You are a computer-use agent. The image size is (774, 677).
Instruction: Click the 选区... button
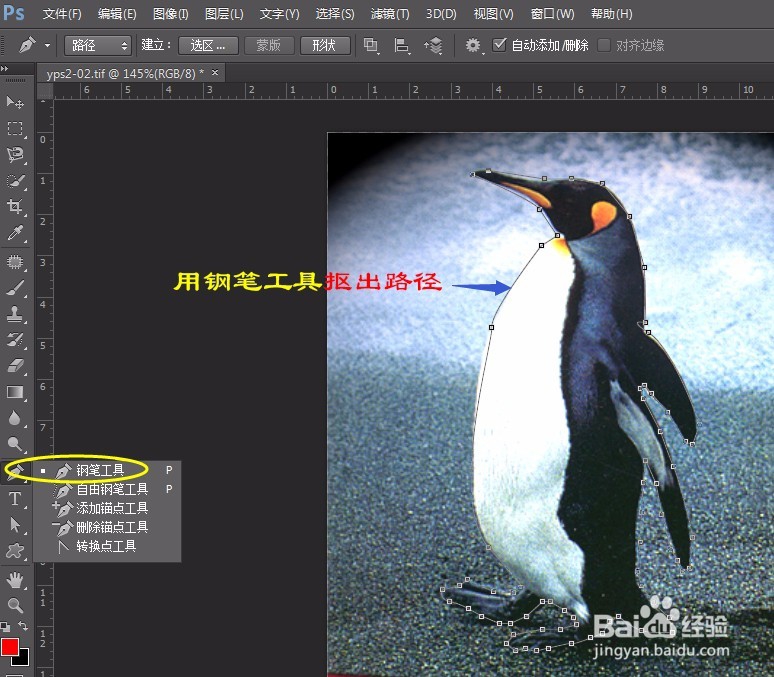(x=208, y=45)
